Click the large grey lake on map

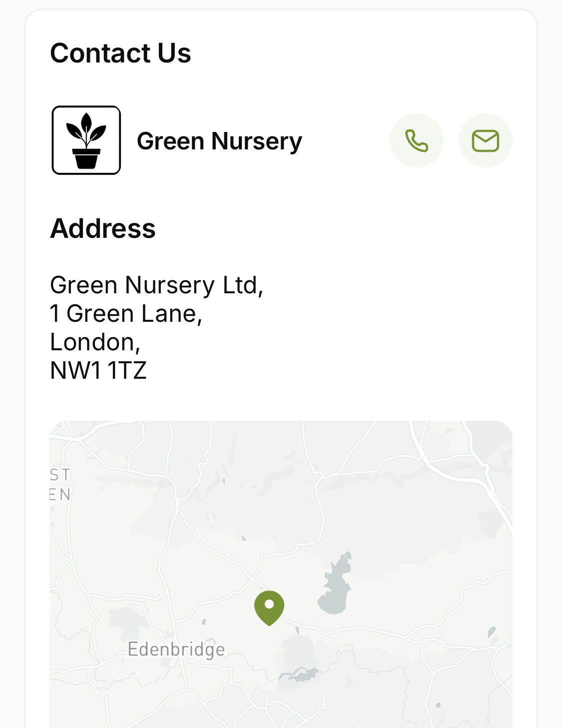[336, 587]
